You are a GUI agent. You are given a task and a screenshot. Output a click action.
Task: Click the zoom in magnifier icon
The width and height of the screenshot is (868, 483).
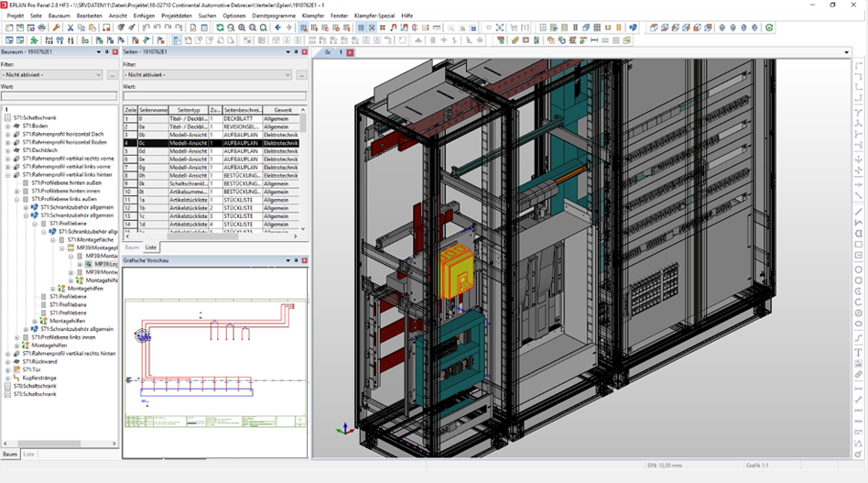(x=242, y=27)
